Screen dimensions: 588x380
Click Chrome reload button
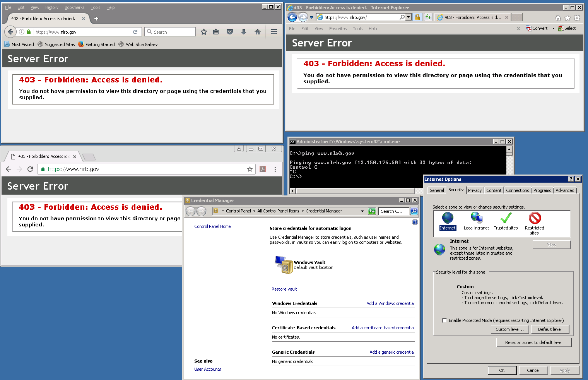tap(30, 169)
